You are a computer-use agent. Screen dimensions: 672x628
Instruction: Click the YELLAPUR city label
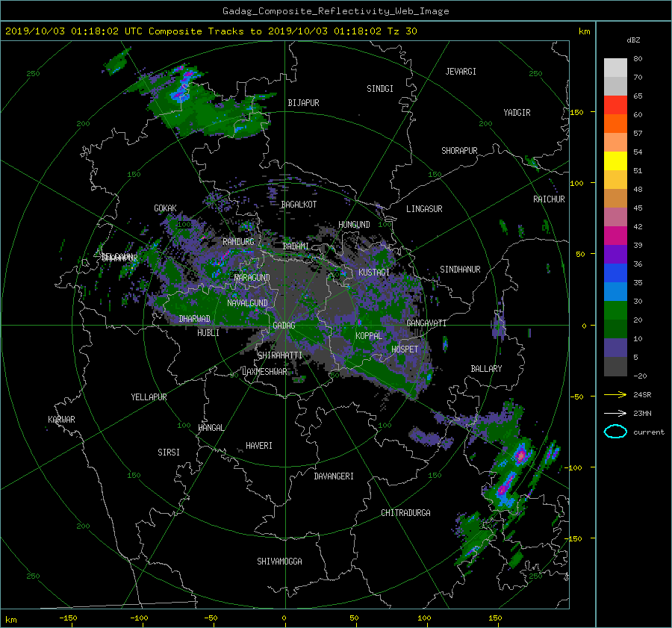(149, 397)
